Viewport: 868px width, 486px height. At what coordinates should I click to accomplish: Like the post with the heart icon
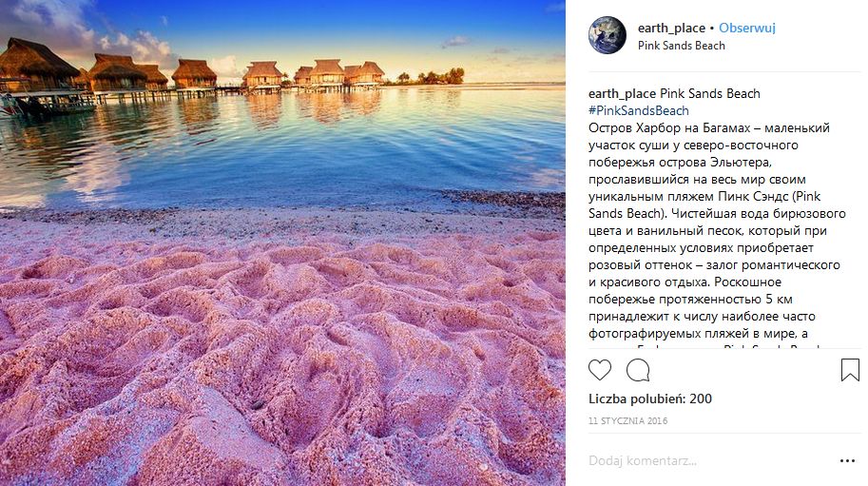coord(600,370)
